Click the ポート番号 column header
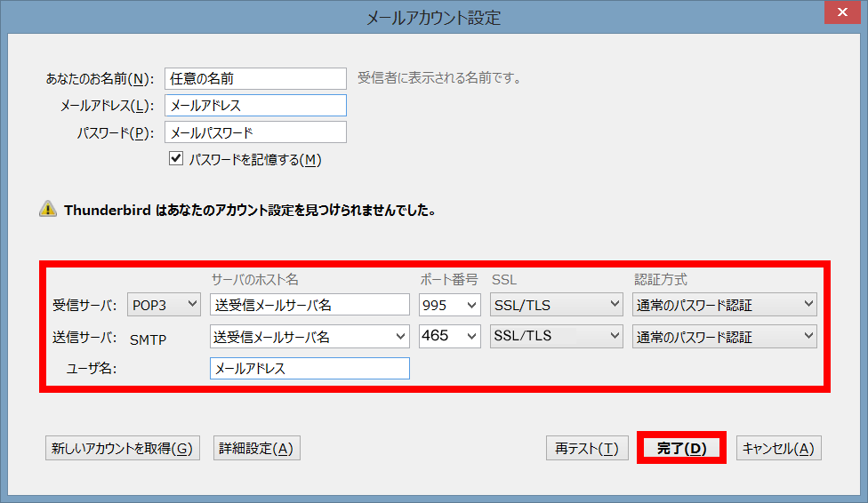Screen dimensions: 868x503 [x=449, y=279]
